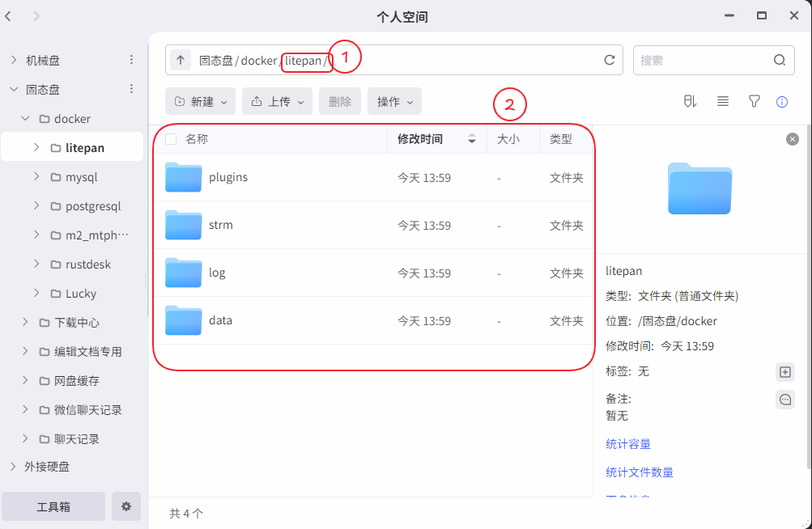Screen dimensions: 812x529
Task: Click the search magnifier icon
Action: pyautogui.click(x=780, y=60)
